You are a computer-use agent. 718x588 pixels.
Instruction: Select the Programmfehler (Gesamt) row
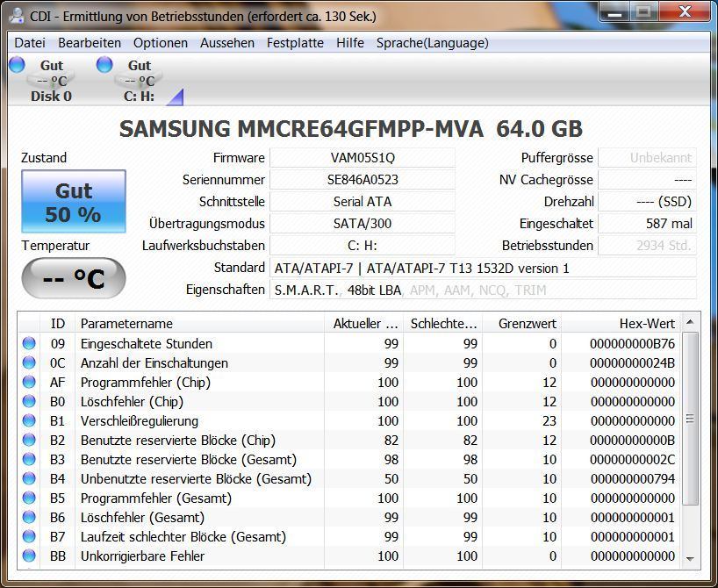[x=350, y=498]
